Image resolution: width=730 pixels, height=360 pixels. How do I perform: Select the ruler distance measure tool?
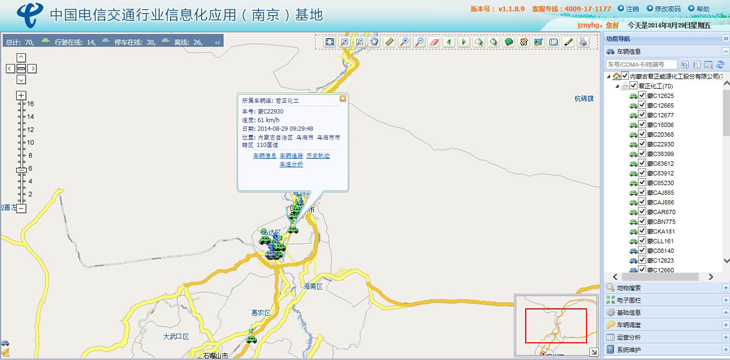[390, 42]
